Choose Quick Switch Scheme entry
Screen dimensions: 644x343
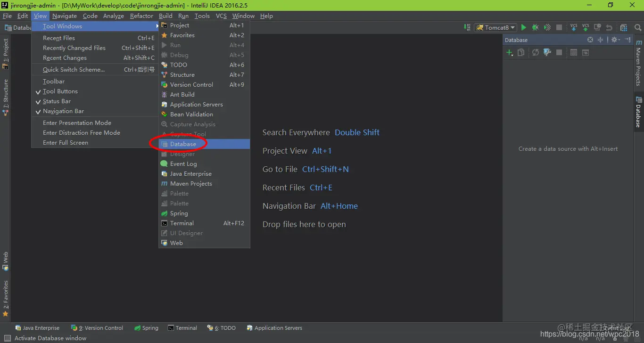(x=94, y=69)
